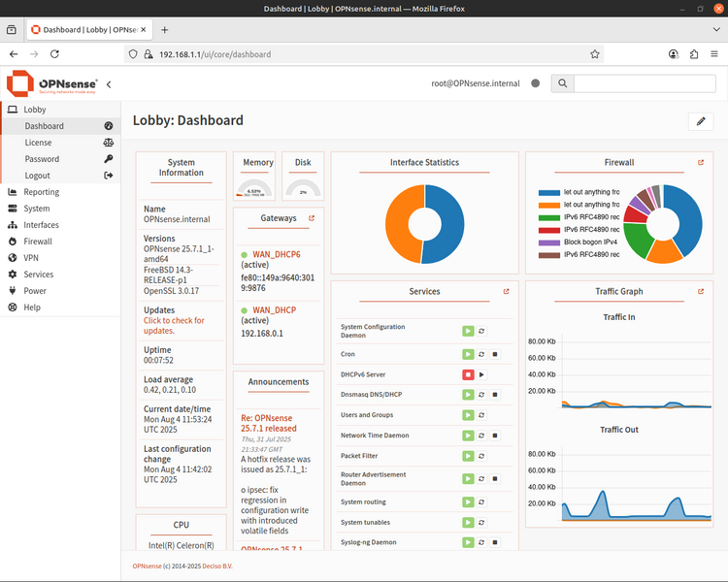Expand the Interfaces menu section
Viewport: 728px width, 582px height.
pos(60,225)
